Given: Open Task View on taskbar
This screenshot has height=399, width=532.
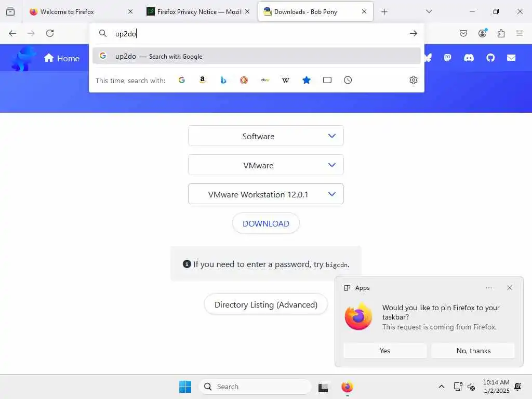Looking at the screenshot, I should pyautogui.click(x=323, y=387).
